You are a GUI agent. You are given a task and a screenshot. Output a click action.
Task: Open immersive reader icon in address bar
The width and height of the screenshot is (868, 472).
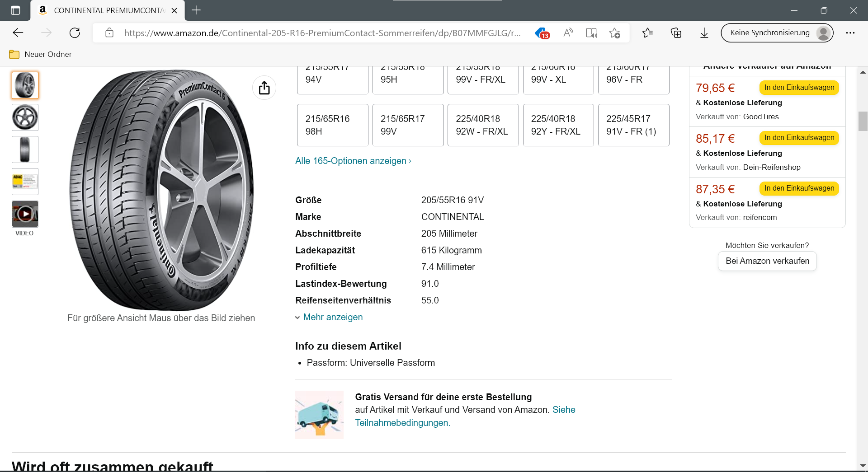pyautogui.click(x=591, y=33)
